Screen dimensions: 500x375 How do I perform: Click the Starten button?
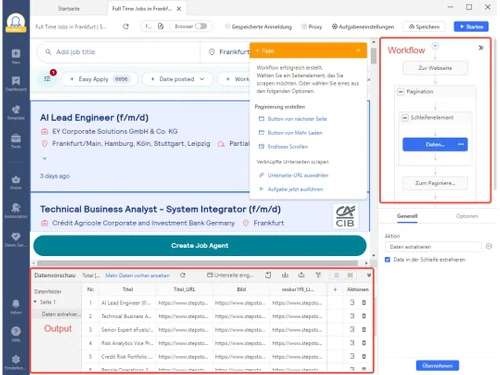click(471, 27)
